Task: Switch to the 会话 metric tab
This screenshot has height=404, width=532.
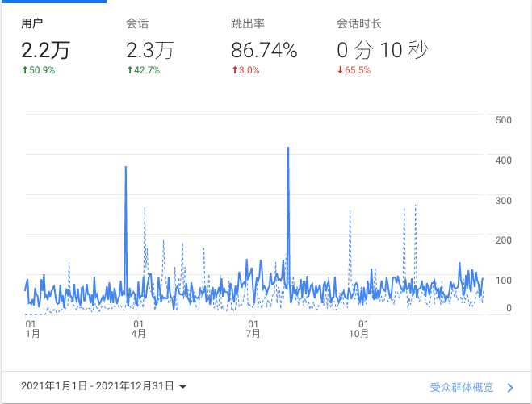Action: [137, 23]
